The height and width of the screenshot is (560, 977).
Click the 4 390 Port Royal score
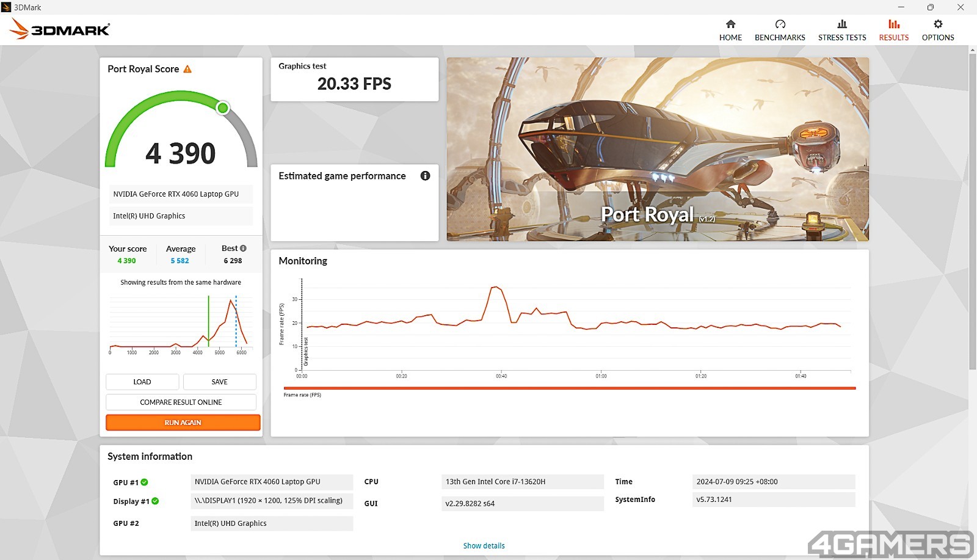(x=181, y=153)
